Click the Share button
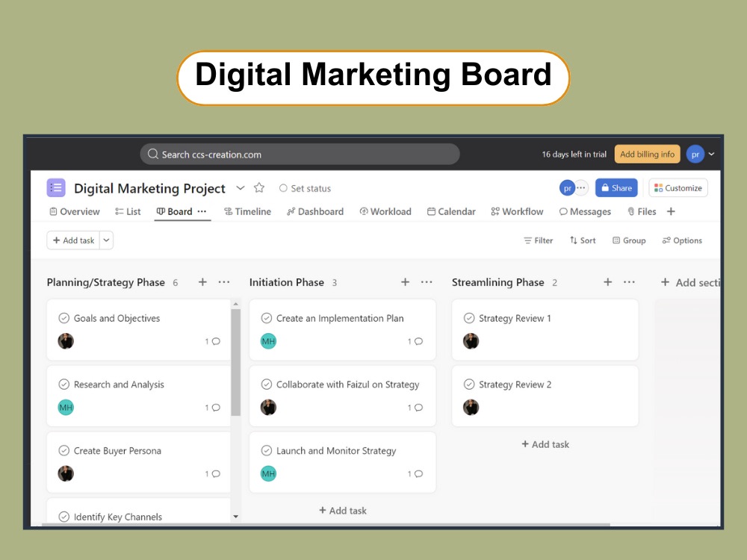 pos(616,188)
